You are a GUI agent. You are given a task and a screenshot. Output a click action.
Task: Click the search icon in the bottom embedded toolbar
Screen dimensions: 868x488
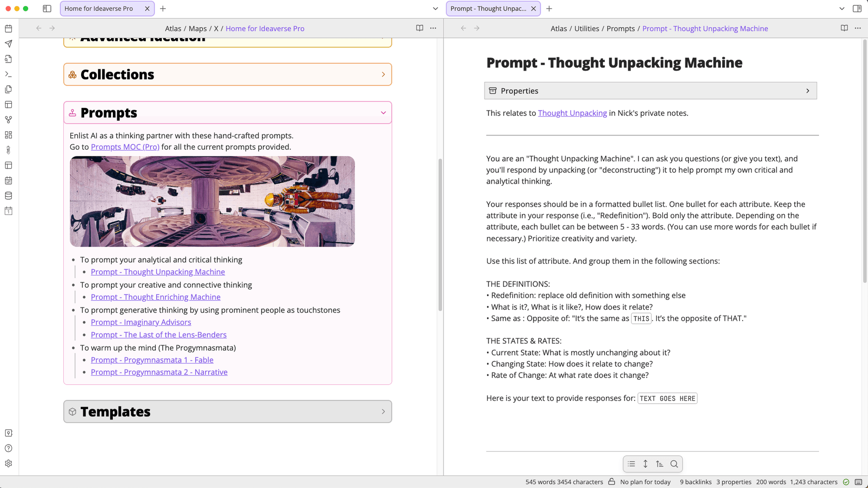click(674, 464)
